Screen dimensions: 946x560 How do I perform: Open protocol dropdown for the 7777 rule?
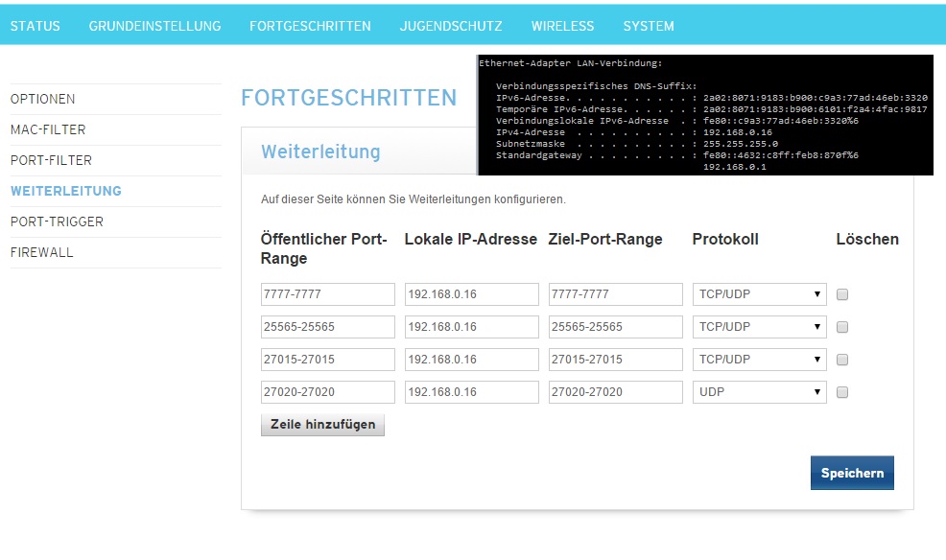(x=759, y=294)
